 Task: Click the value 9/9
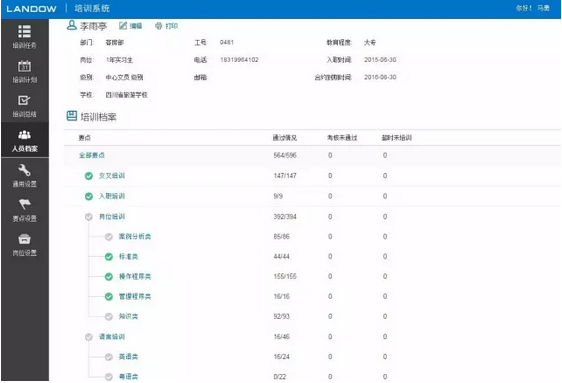[x=278, y=196]
